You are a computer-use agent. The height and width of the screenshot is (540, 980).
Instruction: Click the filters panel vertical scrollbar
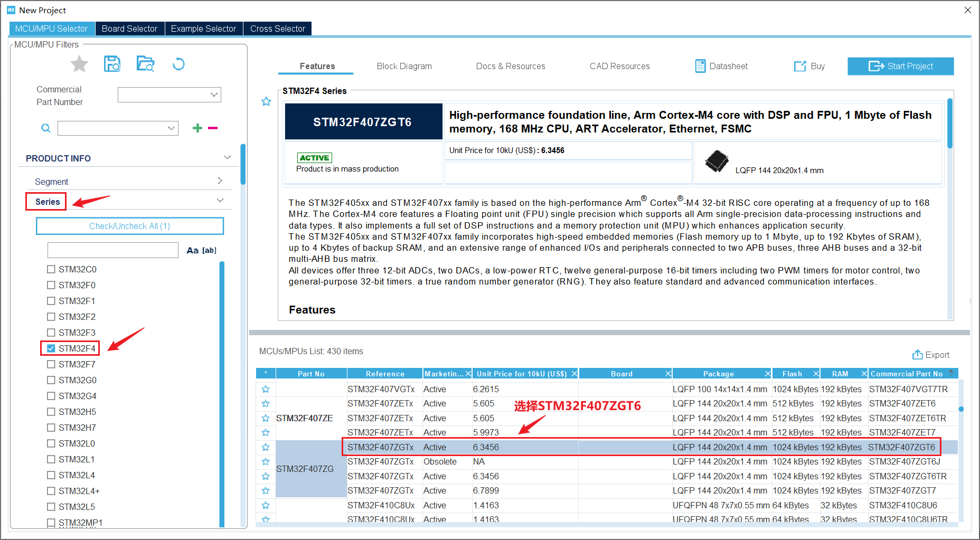pos(243,164)
